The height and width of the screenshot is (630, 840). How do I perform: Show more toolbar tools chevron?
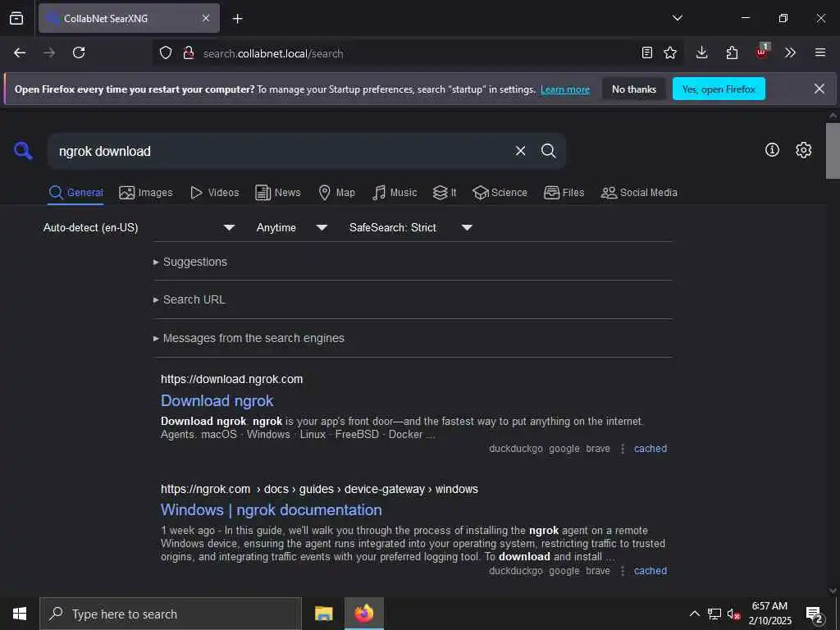click(790, 52)
